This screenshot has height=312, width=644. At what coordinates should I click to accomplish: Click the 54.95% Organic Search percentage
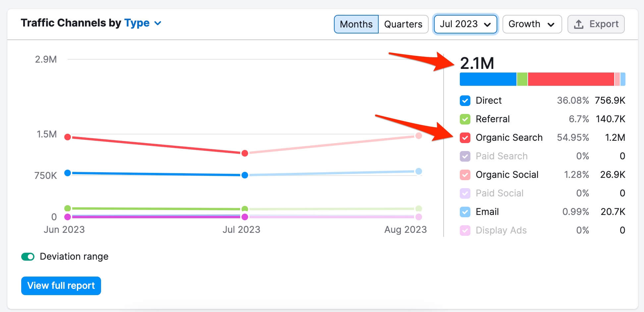point(573,138)
